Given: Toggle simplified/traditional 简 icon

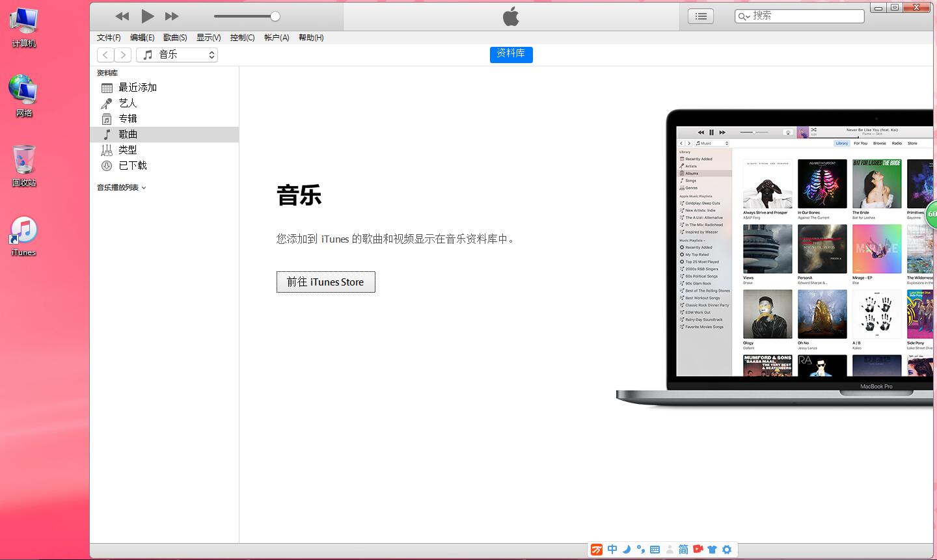Looking at the screenshot, I should click(683, 550).
